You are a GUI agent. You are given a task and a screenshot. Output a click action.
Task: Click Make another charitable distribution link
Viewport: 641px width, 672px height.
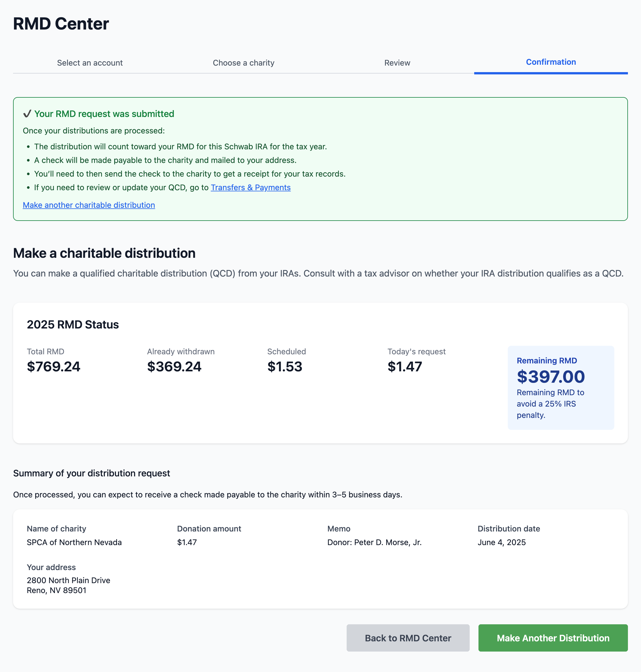tap(89, 205)
